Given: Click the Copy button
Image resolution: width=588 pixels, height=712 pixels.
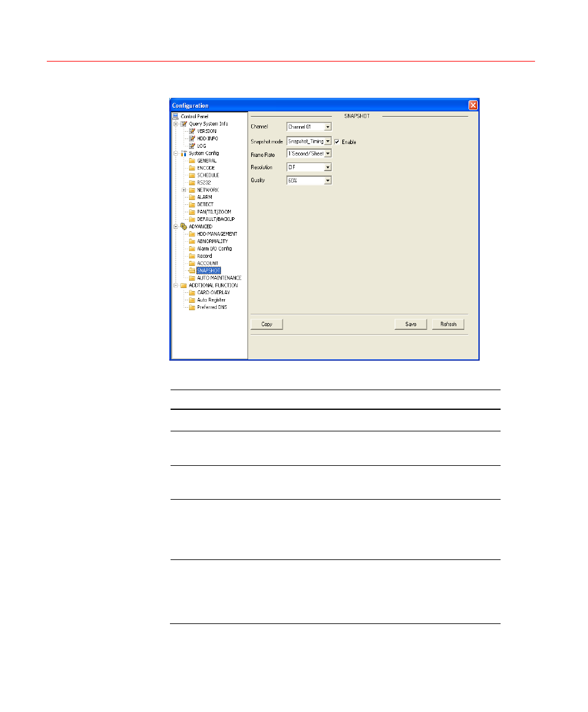Looking at the screenshot, I should [x=267, y=324].
